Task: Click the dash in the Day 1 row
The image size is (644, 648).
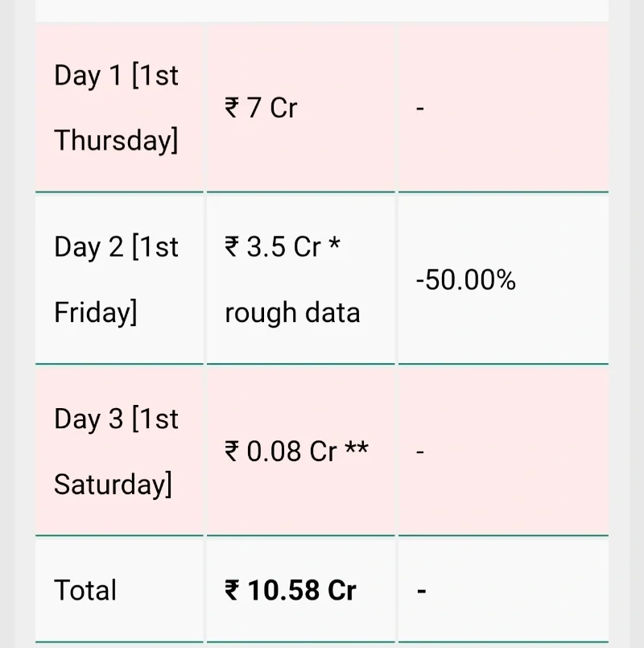Action: (x=420, y=108)
